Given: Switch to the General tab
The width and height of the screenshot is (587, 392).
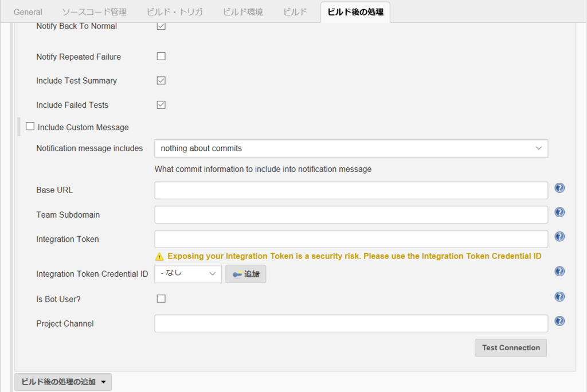Looking at the screenshot, I should pos(28,12).
